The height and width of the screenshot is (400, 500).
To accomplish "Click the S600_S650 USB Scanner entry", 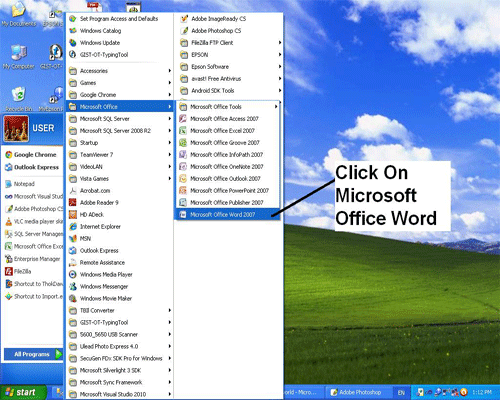I will 120,335.
